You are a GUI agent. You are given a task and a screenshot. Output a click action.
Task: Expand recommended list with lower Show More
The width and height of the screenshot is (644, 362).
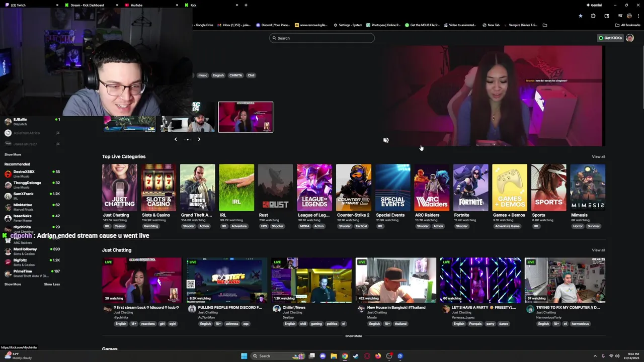[x=13, y=285]
